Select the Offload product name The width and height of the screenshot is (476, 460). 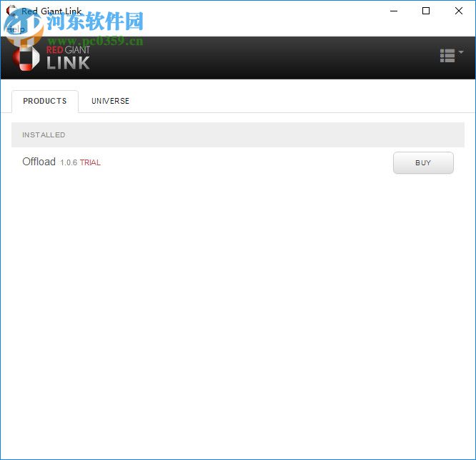(39, 162)
